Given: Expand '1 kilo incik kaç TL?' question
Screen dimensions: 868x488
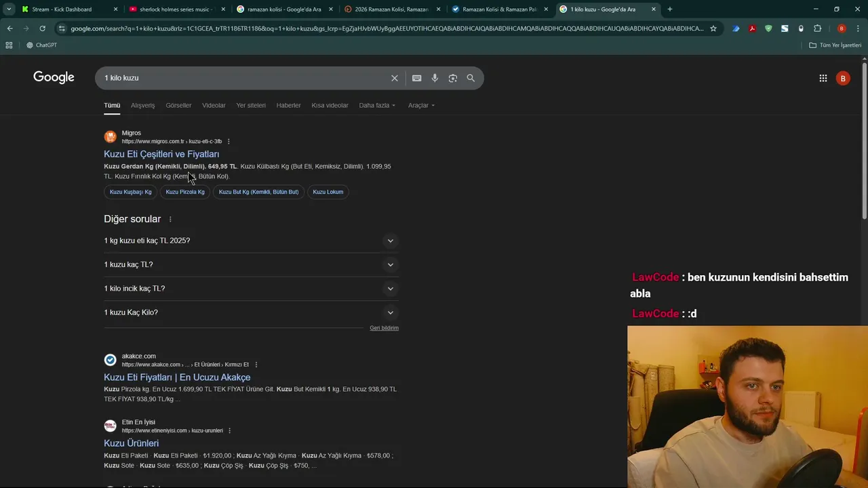Looking at the screenshot, I should pos(251,288).
